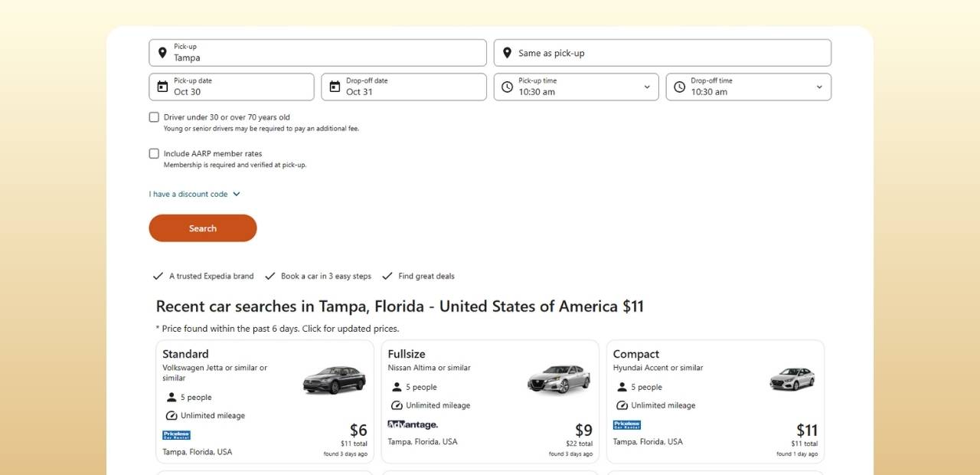Click the person icon on Compact card
This screenshot has height=475, width=980.
click(x=622, y=387)
